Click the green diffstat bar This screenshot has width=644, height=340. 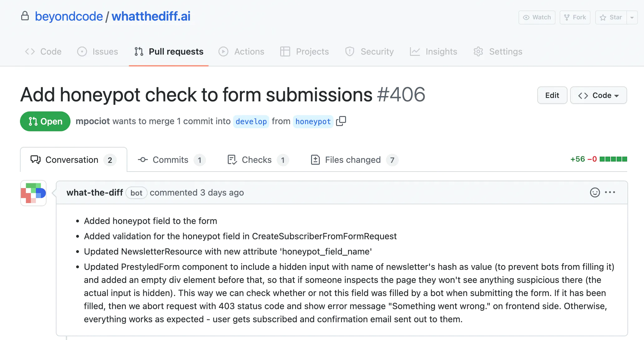click(x=613, y=159)
